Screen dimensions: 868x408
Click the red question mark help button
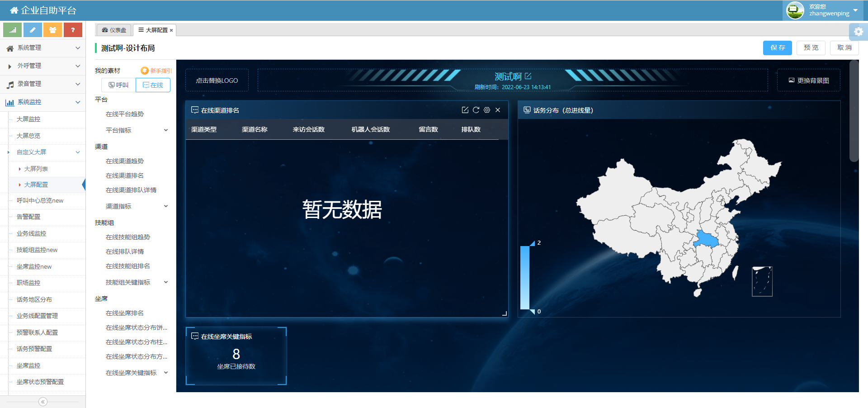(73, 30)
